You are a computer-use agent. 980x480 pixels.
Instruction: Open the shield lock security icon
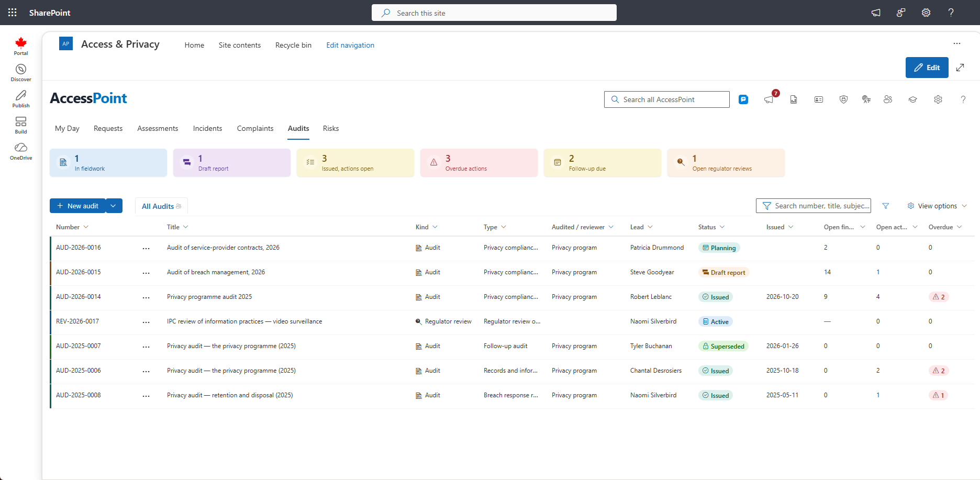coord(843,99)
